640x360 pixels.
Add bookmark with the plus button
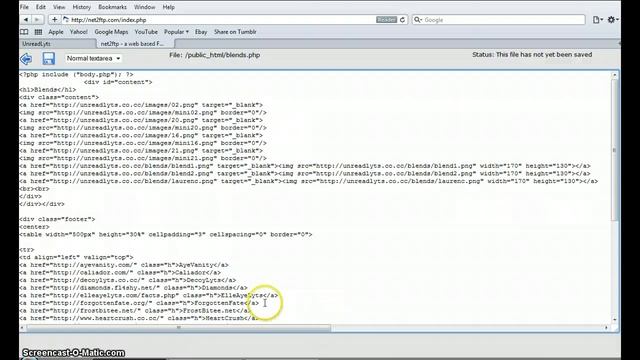pyautogui.click(x=54, y=20)
